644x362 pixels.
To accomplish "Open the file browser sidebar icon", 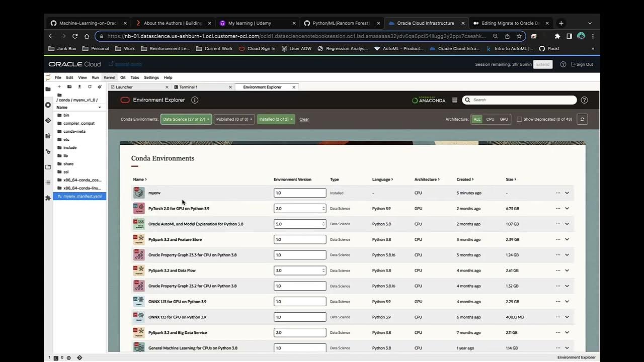I will (x=48, y=89).
